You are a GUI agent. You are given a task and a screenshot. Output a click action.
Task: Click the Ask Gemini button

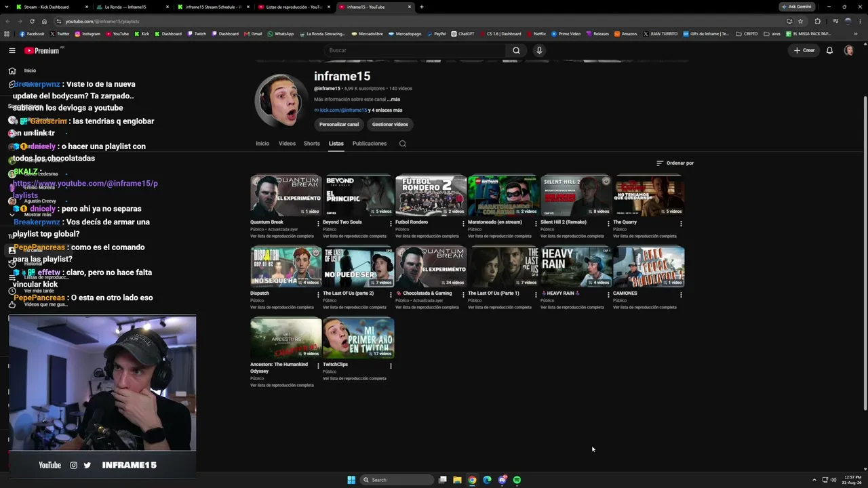pyautogui.click(x=796, y=7)
